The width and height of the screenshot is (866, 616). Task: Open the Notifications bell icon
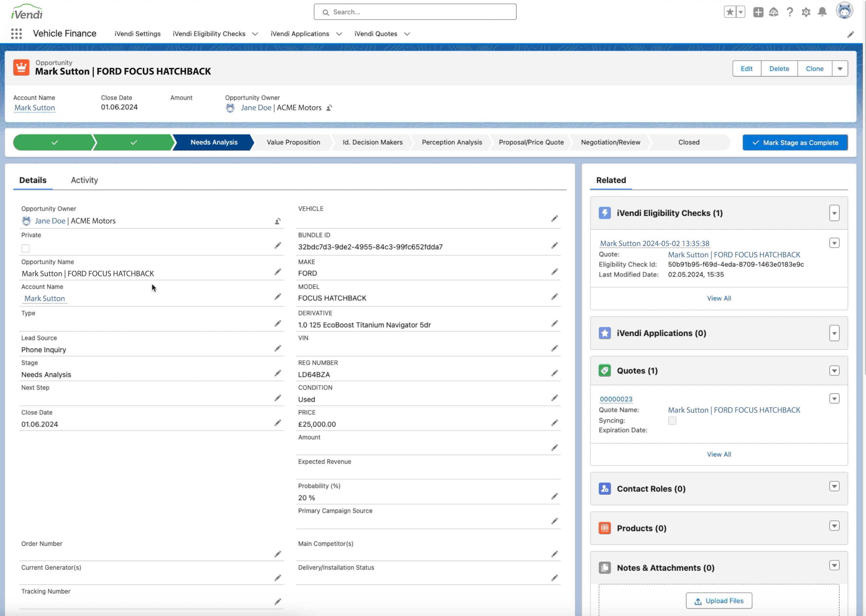[822, 12]
